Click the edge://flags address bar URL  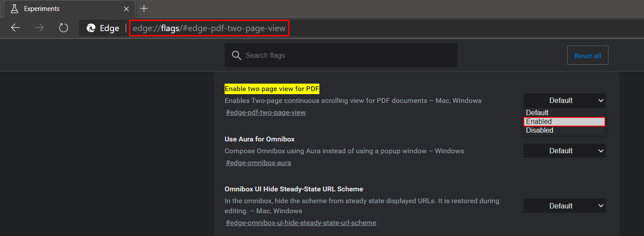pos(209,28)
